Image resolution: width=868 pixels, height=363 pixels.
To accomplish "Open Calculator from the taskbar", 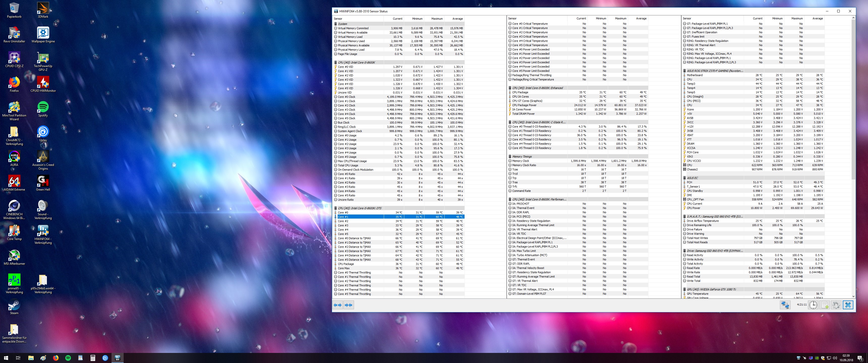I will 93,358.
